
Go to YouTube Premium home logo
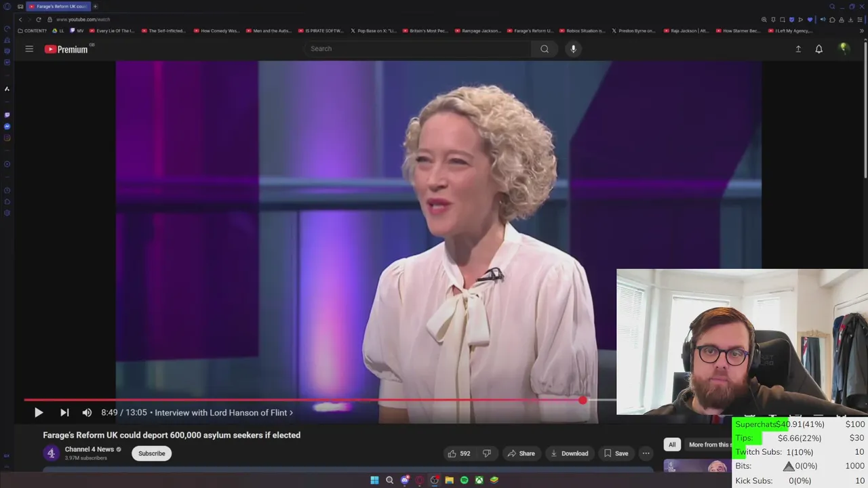tap(66, 49)
